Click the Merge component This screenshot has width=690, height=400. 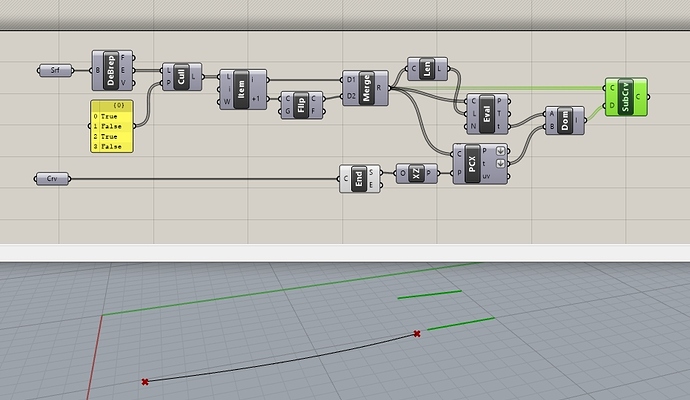(x=365, y=88)
